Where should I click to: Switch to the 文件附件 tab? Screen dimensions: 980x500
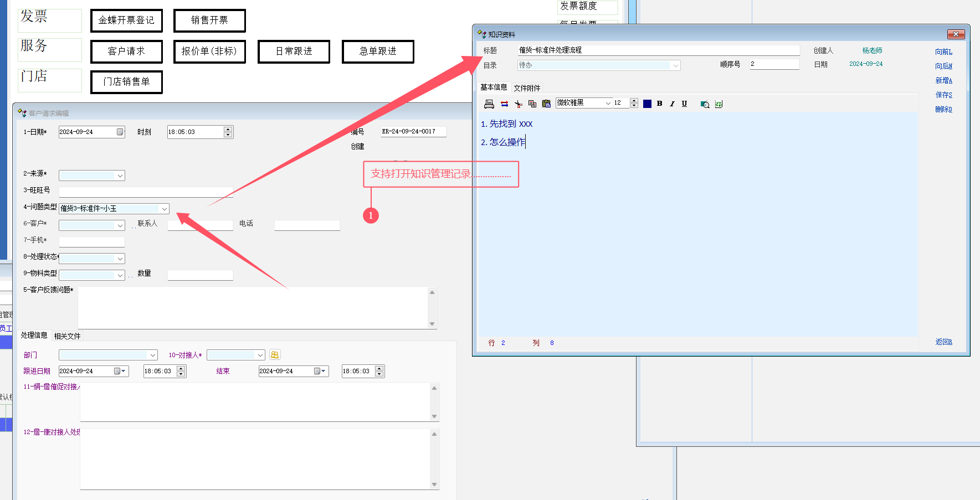[527, 88]
